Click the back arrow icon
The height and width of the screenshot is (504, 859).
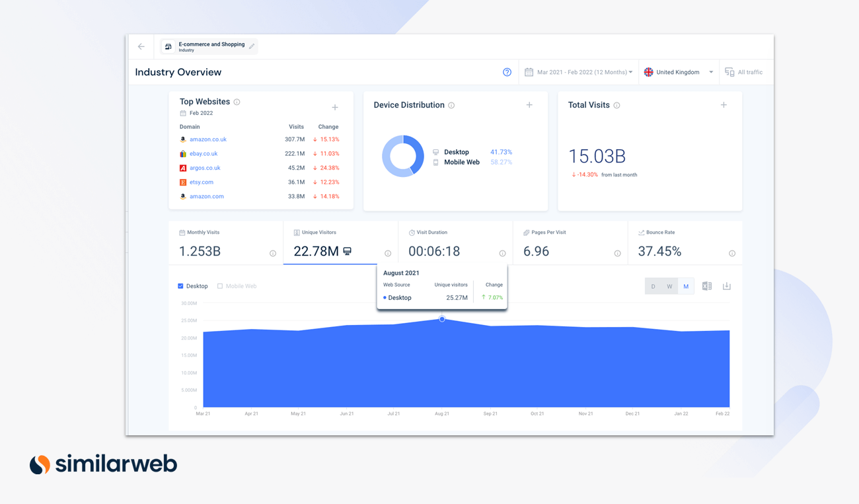[141, 47]
